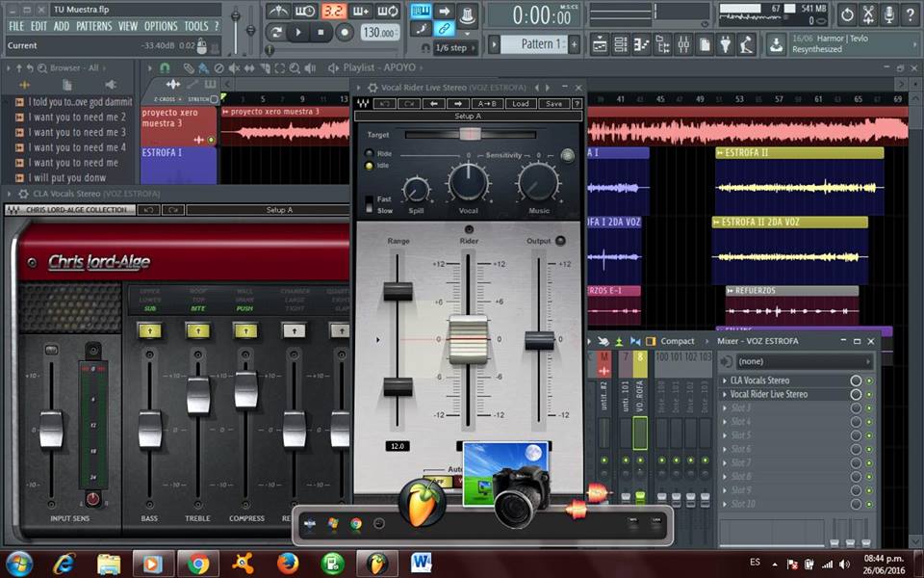Click Vocal Rider previous preset left arrow
The image size is (924, 578).
[x=434, y=104]
